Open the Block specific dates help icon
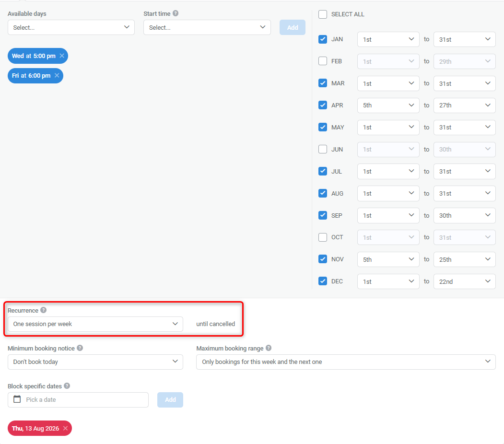The width and height of the screenshot is (504, 444). pyautogui.click(x=67, y=386)
